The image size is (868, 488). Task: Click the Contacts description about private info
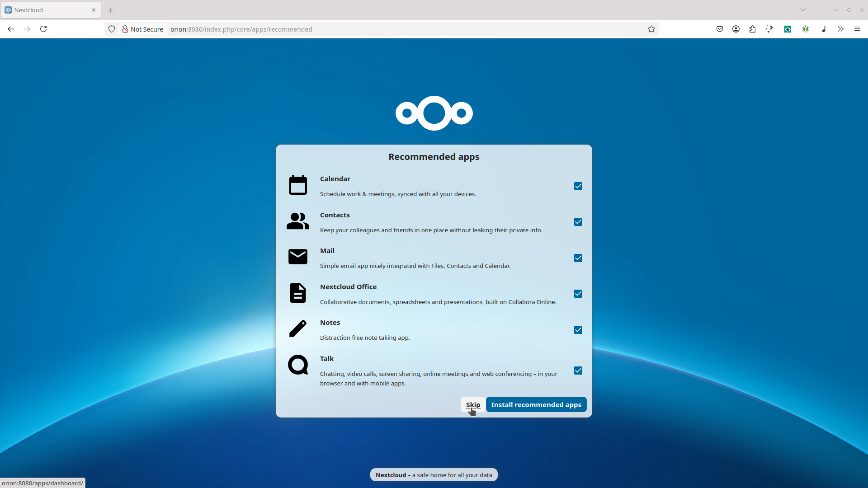(x=431, y=230)
